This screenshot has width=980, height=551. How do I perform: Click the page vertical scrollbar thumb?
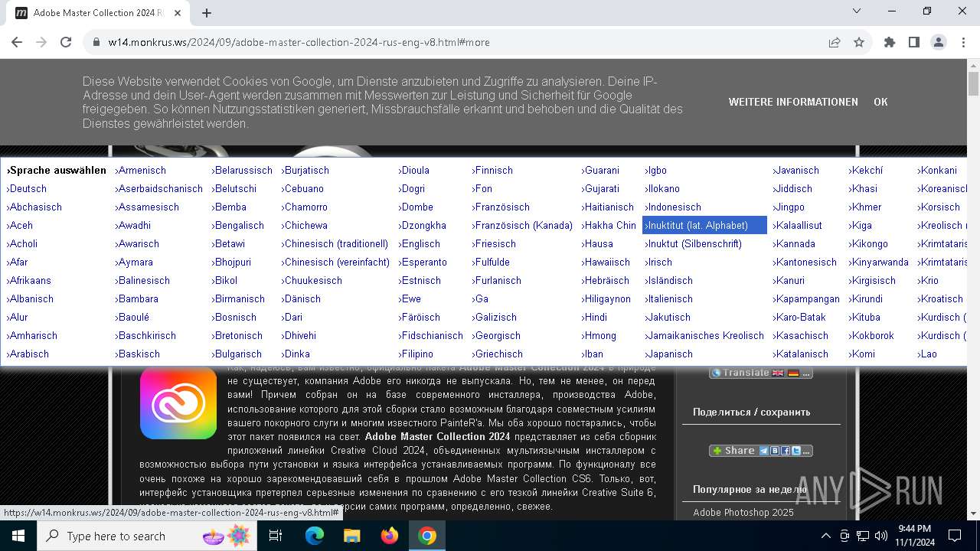tap(973, 83)
